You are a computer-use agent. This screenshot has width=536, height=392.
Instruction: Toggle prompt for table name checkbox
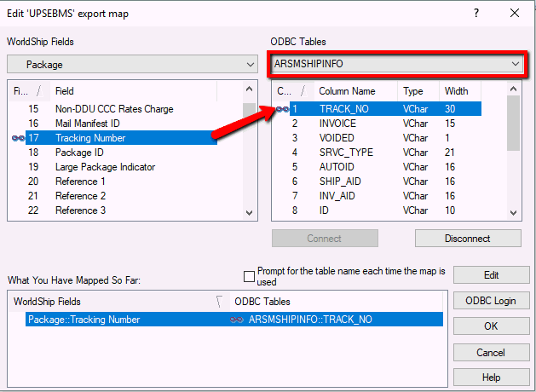point(249,276)
